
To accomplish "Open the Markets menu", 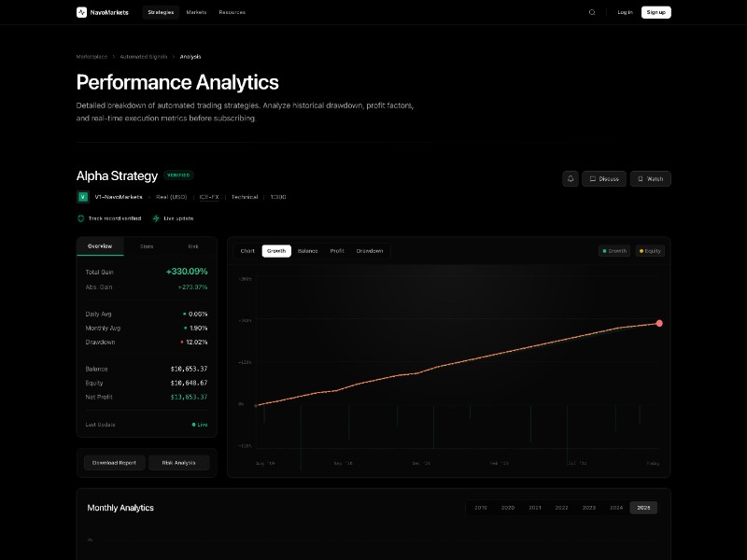I will (195, 12).
